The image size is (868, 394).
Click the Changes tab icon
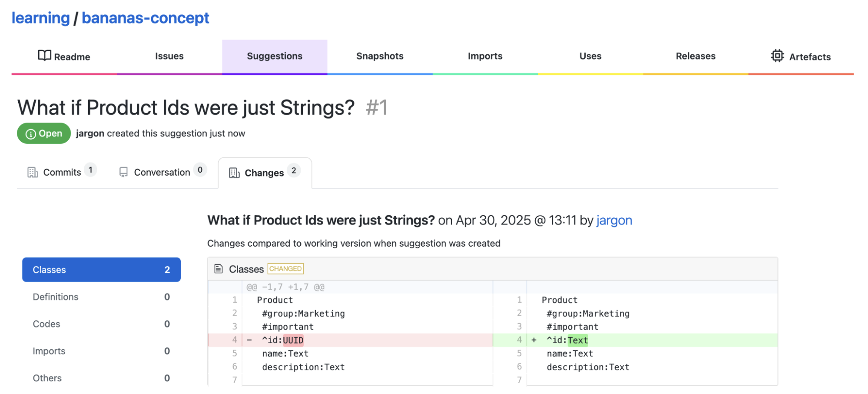click(x=234, y=173)
